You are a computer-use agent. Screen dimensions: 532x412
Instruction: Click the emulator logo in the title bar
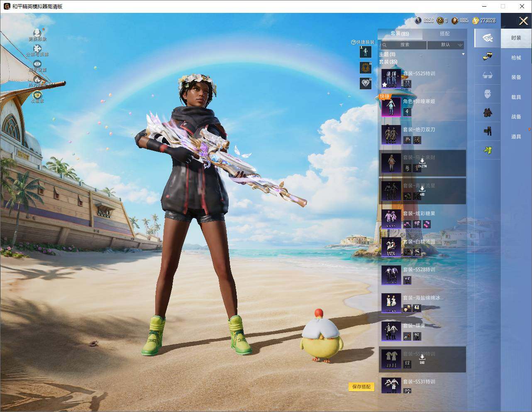click(x=7, y=6)
